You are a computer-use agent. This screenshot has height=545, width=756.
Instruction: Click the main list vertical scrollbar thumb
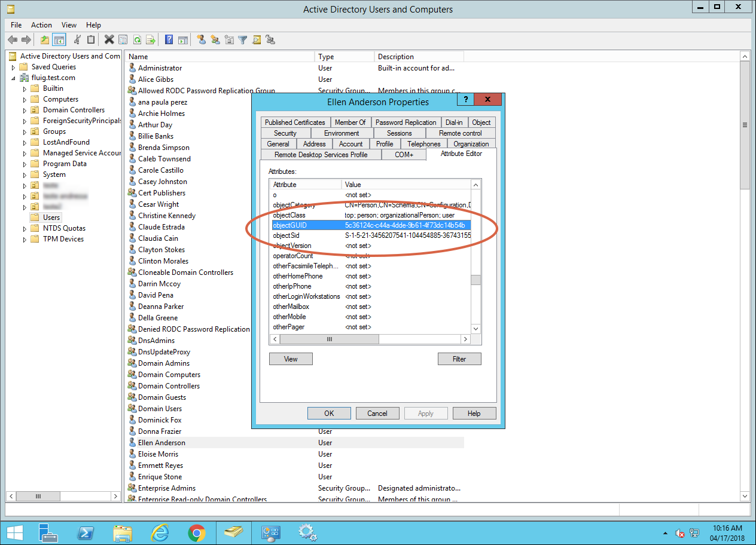click(745, 125)
